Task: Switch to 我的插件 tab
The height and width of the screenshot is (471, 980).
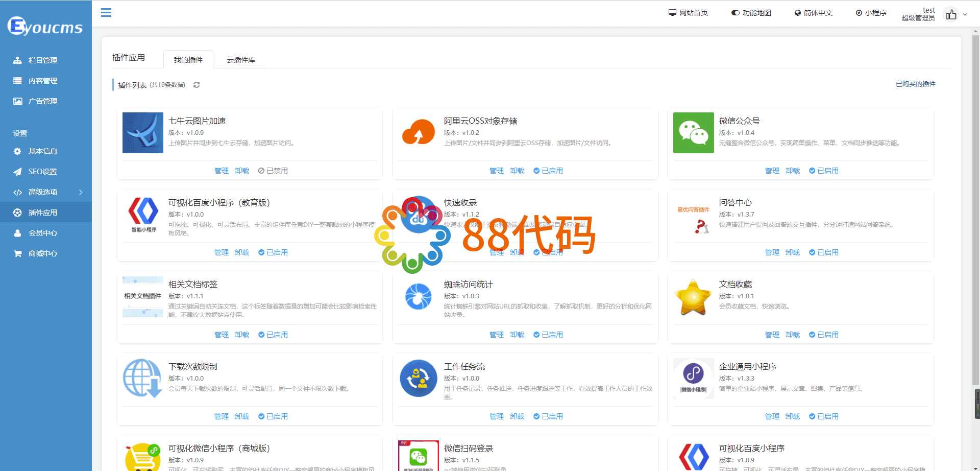Action: coord(188,60)
